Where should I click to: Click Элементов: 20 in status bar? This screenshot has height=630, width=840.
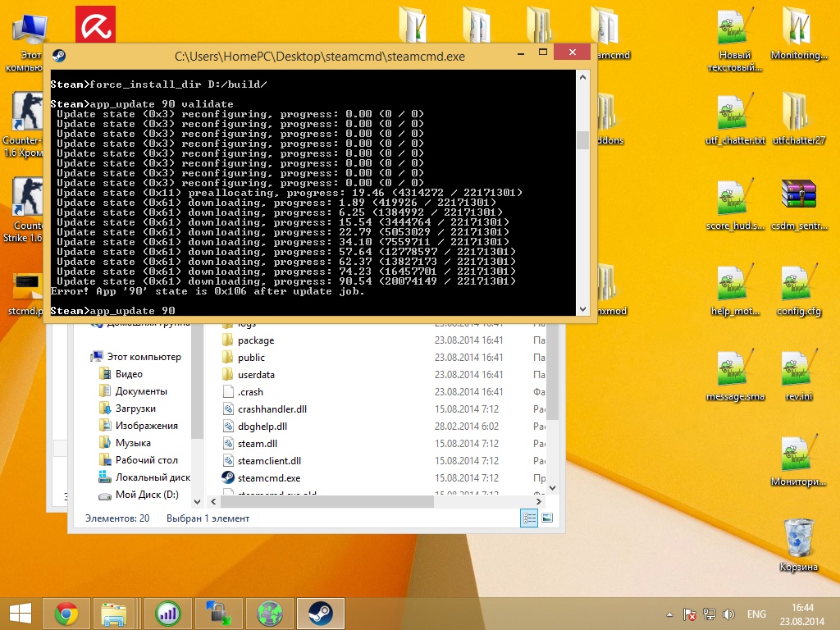117,518
